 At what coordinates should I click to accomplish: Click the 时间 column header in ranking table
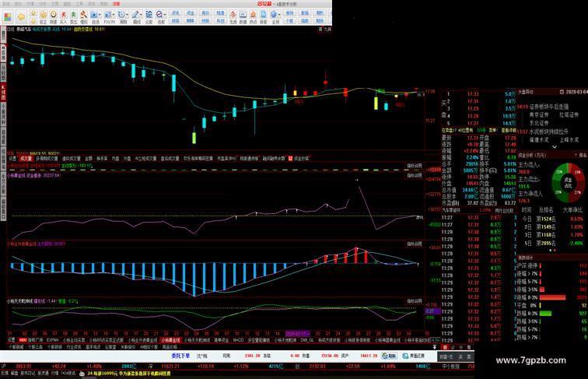(527, 210)
